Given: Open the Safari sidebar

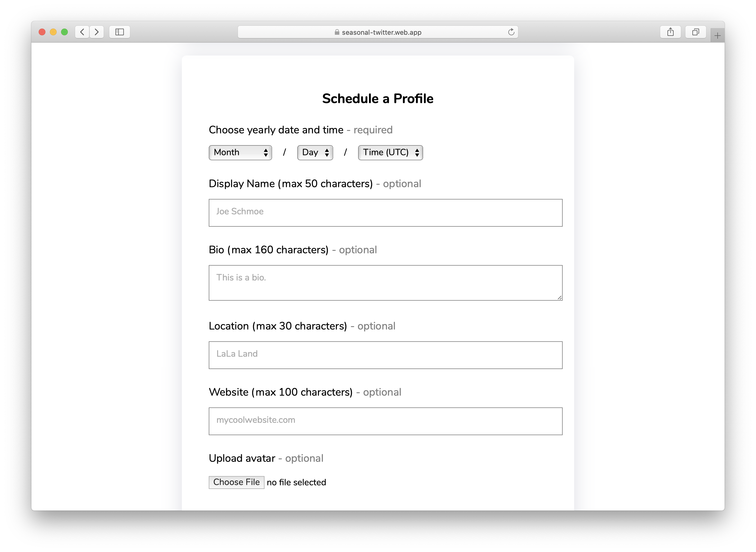Looking at the screenshot, I should coord(120,32).
